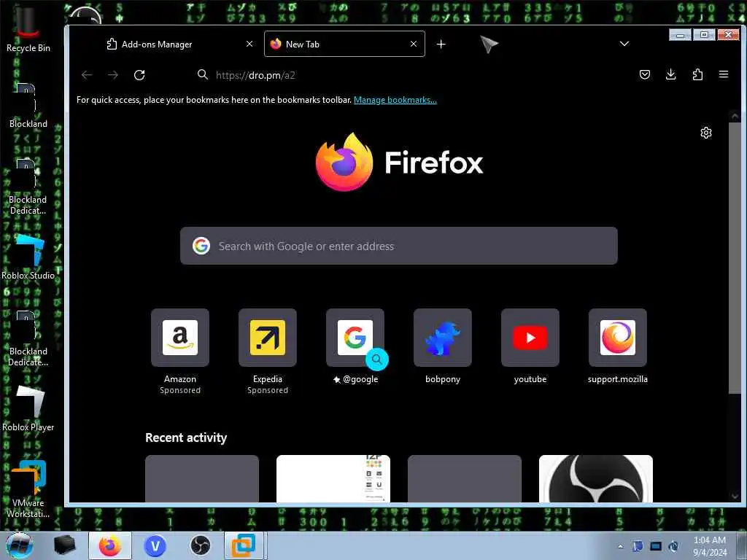This screenshot has width=747, height=560.
Task: Click the scrollbar down arrow
Action: (x=734, y=496)
